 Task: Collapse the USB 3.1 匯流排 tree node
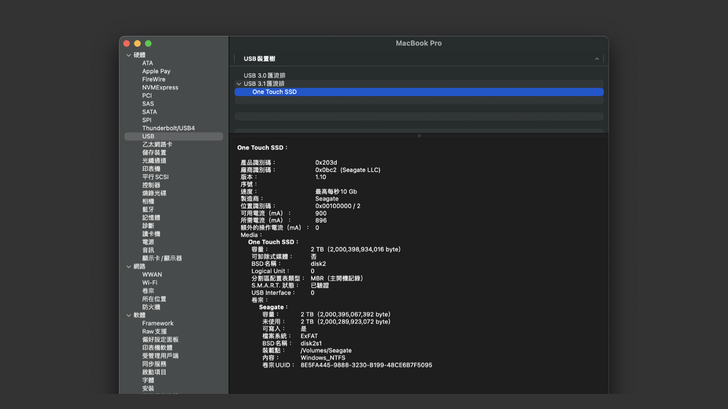point(239,84)
